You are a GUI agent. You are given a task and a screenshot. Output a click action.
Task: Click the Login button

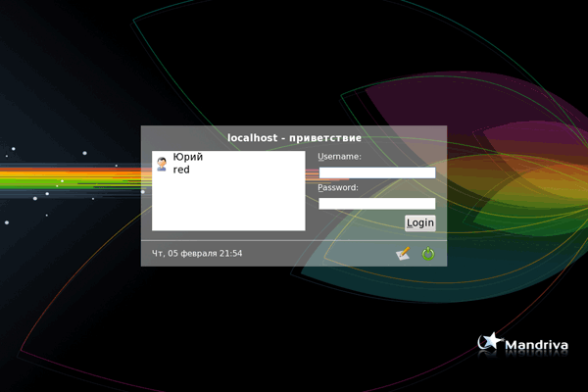pos(420,222)
